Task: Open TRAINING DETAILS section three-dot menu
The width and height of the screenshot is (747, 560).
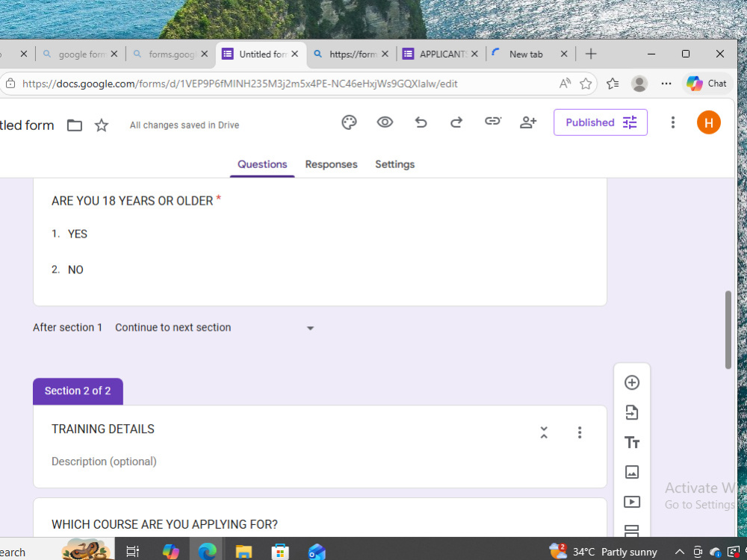Action: pos(580,432)
